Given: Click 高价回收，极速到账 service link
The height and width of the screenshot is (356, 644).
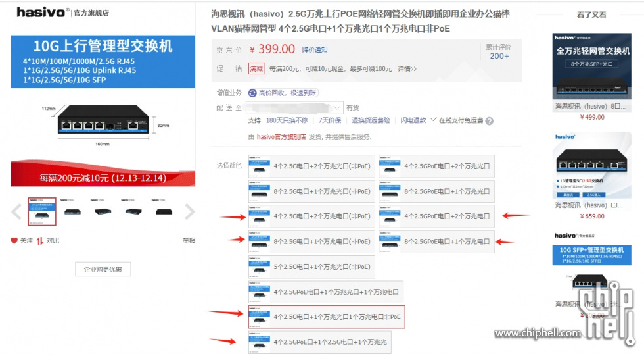Looking at the screenshot, I should (288, 93).
